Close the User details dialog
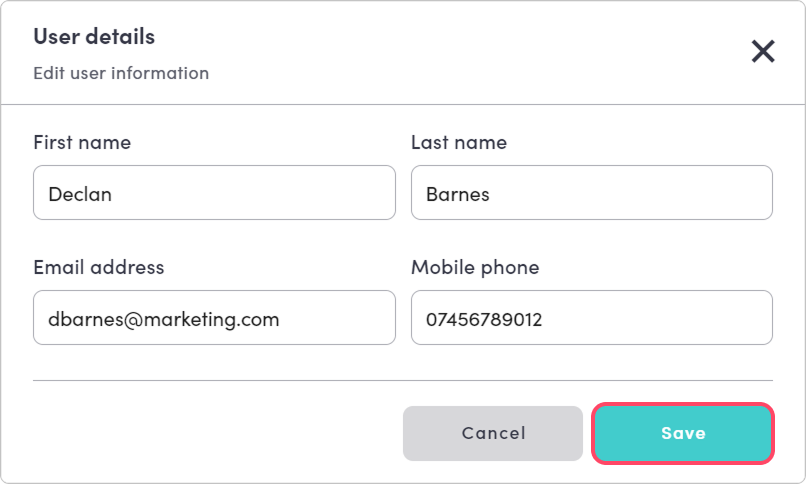The image size is (806, 484). tap(763, 52)
